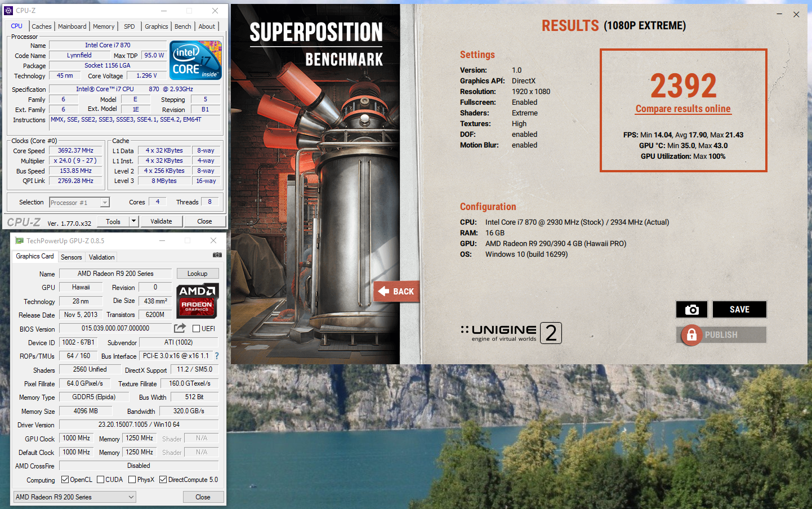This screenshot has width=812, height=509.
Task: Open the About tab in CPU-Z
Action: point(207,26)
